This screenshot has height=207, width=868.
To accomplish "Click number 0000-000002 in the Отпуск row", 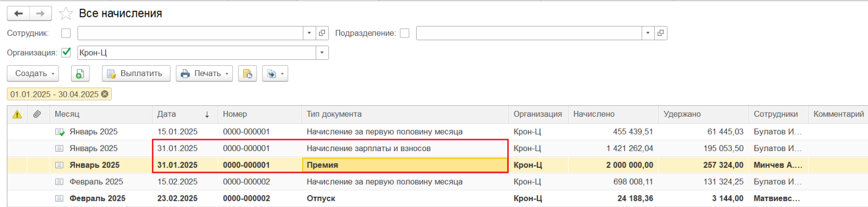I will (246, 198).
